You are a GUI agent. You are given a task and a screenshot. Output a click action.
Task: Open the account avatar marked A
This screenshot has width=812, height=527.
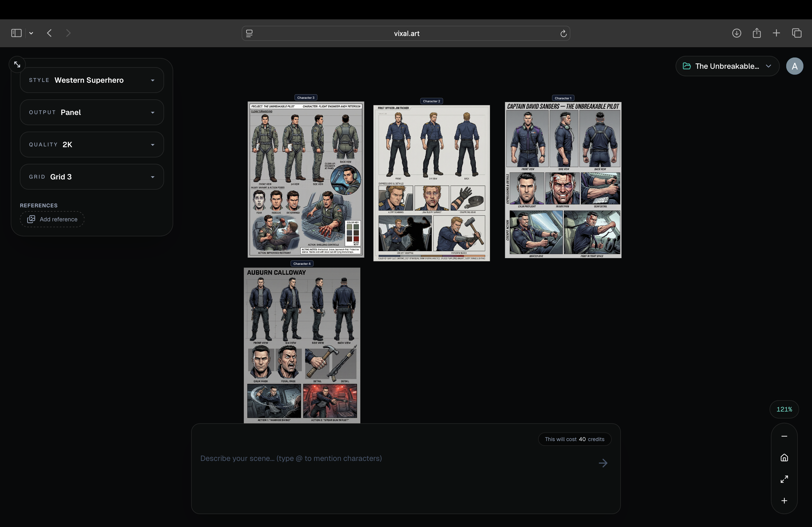pos(795,66)
